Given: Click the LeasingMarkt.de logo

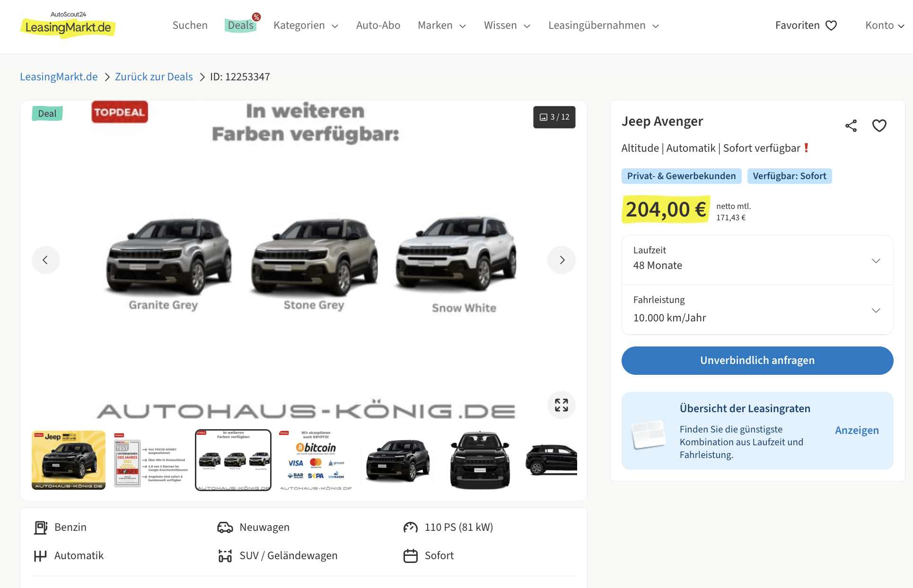Looking at the screenshot, I should pos(68,25).
